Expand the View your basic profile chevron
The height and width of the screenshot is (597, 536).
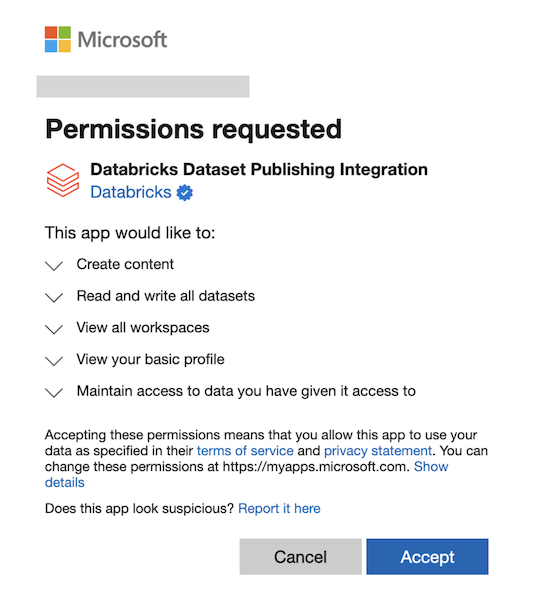(x=54, y=361)
